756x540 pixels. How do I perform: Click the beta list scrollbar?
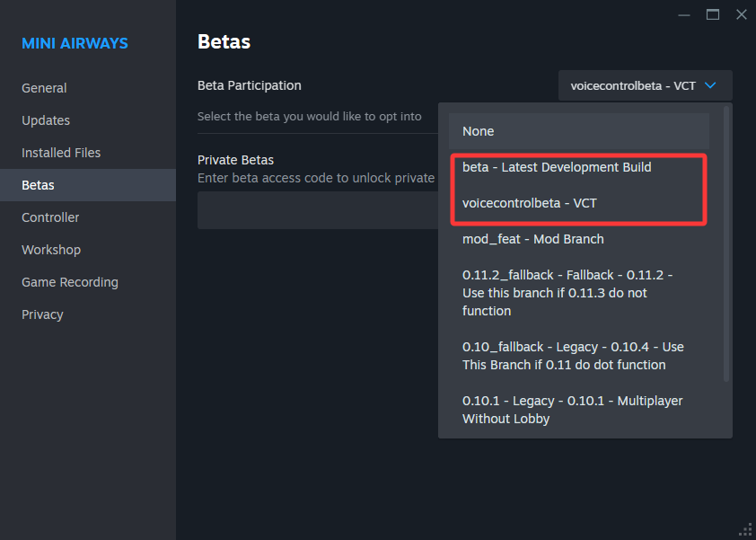point(726,243)
